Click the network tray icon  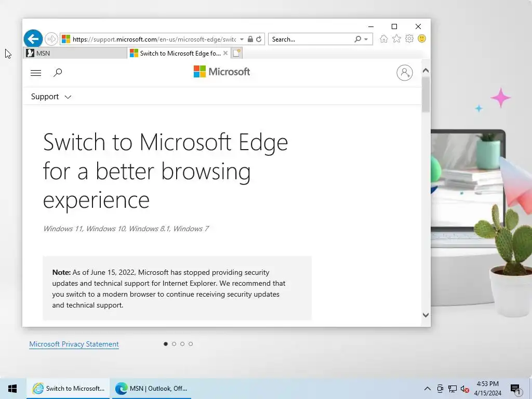(x=453, y=389)
